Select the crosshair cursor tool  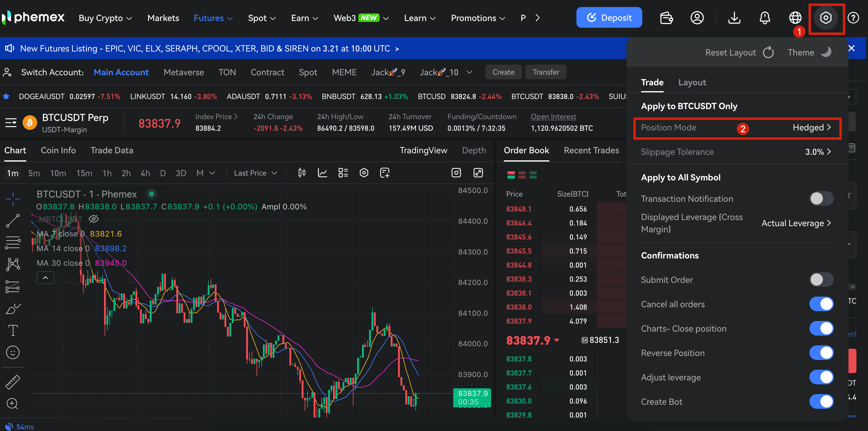tap(13, 199)
